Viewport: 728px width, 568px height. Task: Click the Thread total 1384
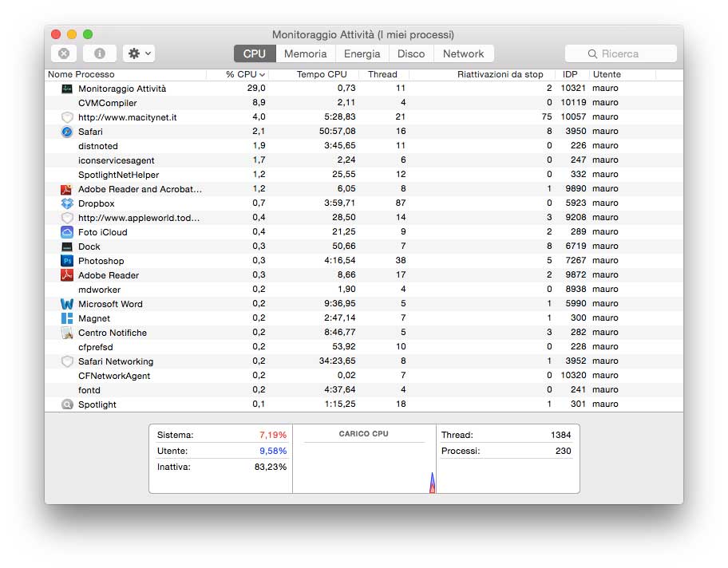(x=561, y=436)
